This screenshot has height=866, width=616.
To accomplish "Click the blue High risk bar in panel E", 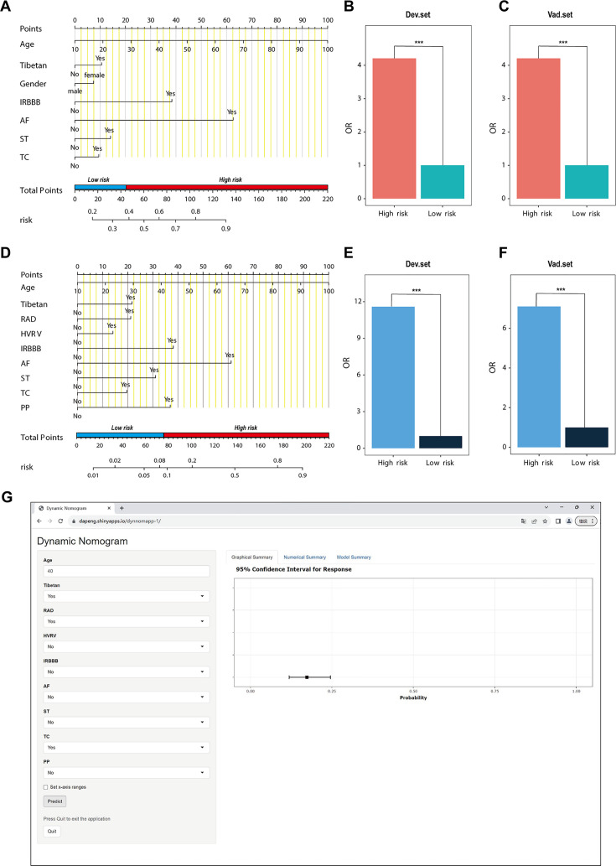I will coord(393,377).
